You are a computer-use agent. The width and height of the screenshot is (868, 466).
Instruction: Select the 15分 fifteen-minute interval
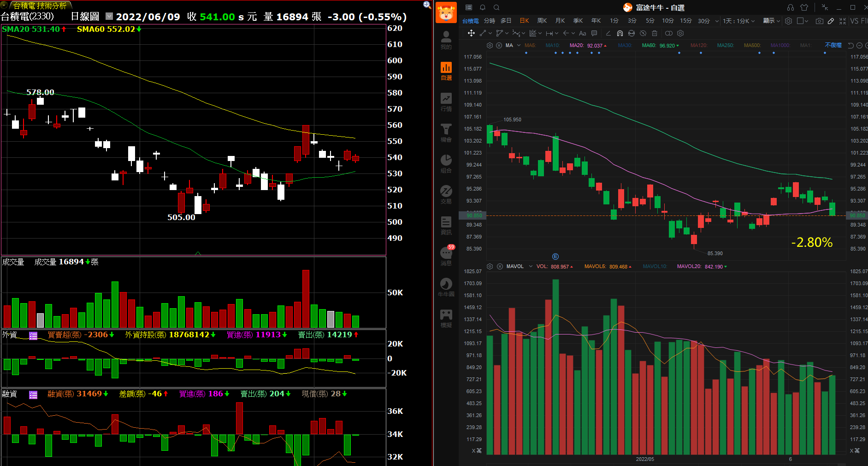coord(686,21)
